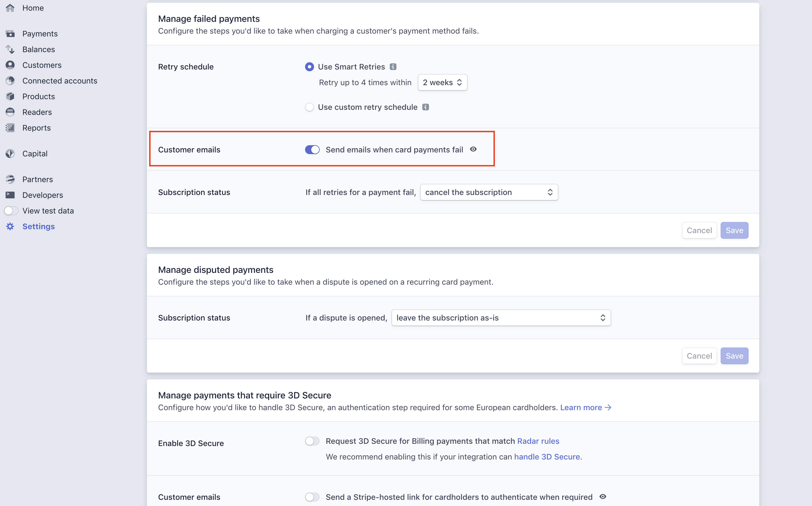Click the Connected accounts globe icon
The height and width of the screenshot is (506, 812).
(10, 81)
